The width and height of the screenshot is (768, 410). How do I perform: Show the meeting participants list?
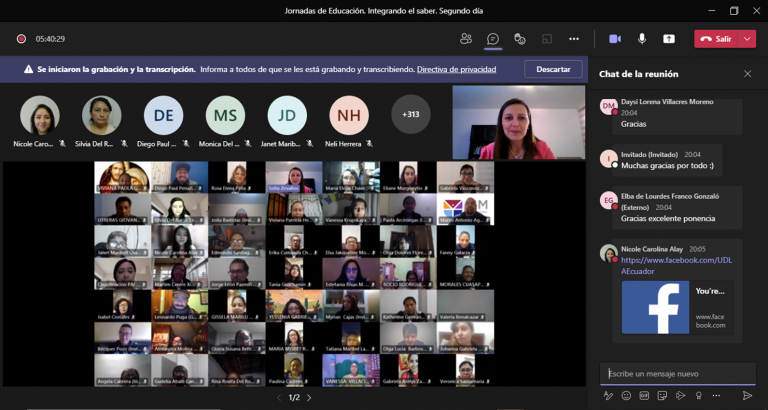pos(466,39)
